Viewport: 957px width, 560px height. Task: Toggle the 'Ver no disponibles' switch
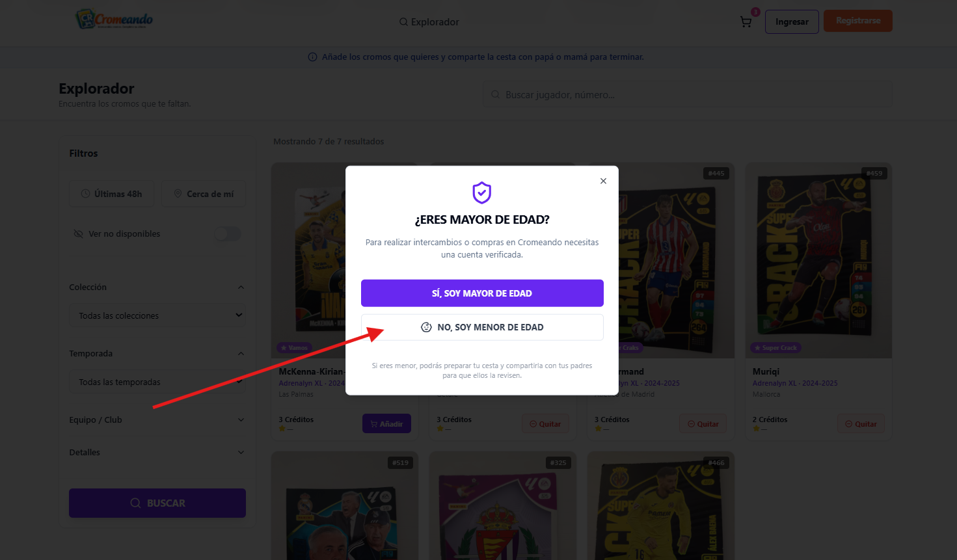228,233
